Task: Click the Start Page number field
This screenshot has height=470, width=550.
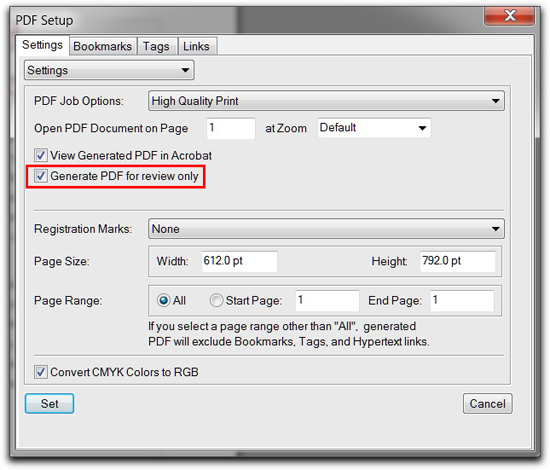Action: (x=327, y=301)
